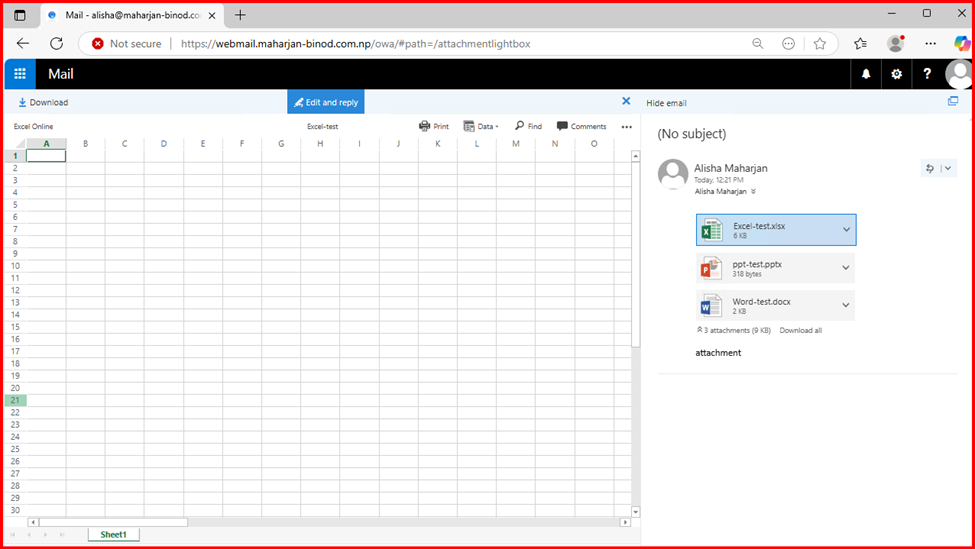Click the Edit and reply button
Screen dimensions: 975x549
[326, 102]
